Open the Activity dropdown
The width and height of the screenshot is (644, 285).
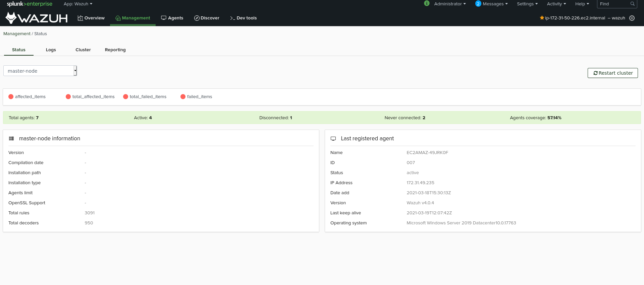[x=556, y=4]
